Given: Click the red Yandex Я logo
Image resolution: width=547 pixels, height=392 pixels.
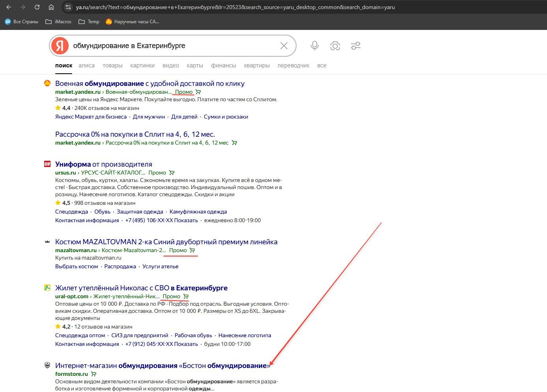Looking at the screenshot, I should pos(60,46).
